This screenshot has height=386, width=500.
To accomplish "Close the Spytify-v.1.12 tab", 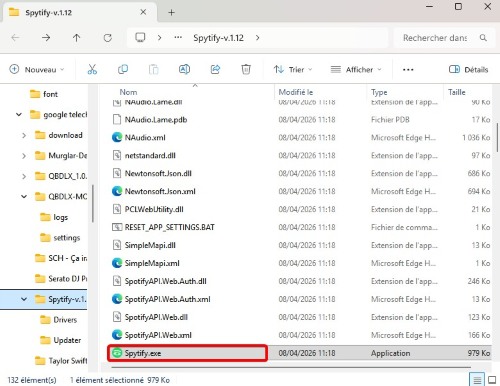I will tap(143, 12).
